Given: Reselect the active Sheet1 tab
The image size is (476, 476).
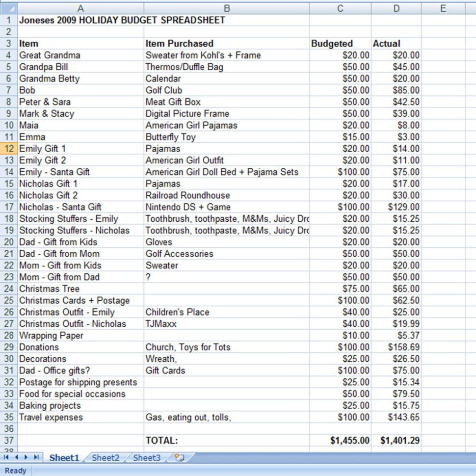Looking at the screenshot, I should point(64,457).
